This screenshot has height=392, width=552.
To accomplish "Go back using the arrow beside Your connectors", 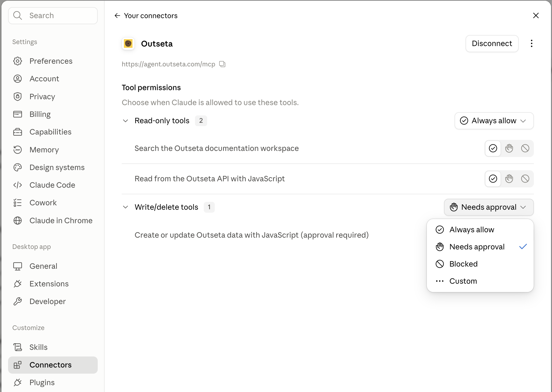I will (x=117, y=16).
